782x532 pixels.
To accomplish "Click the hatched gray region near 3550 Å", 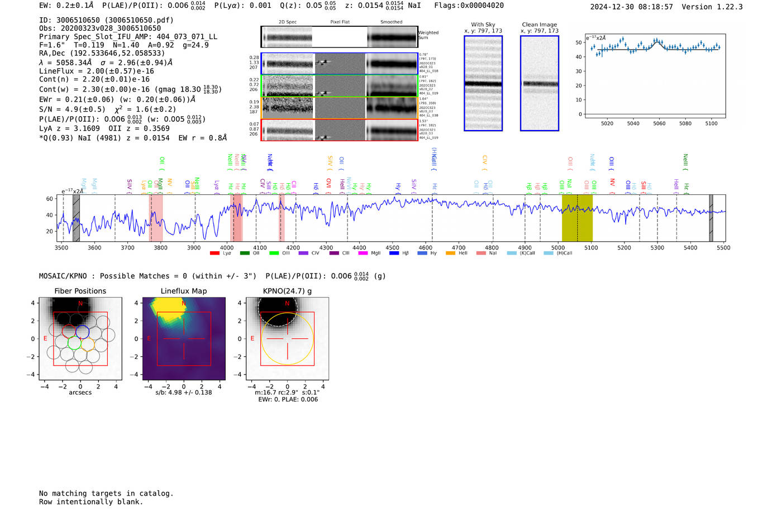I will coord(76,218).
